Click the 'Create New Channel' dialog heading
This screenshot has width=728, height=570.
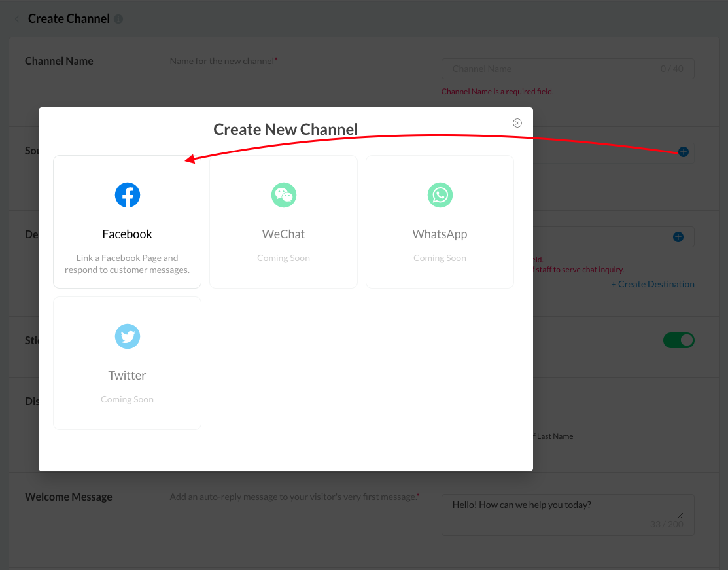pos(286,129)
